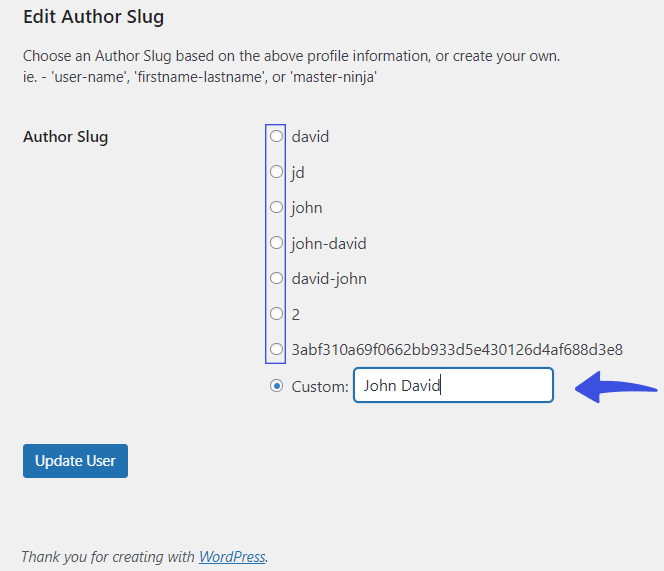Image resolution: width=664 pixels, height=571 pixels.
Task: Select the radio circle for 'john'
Action: tap(277, 207)
